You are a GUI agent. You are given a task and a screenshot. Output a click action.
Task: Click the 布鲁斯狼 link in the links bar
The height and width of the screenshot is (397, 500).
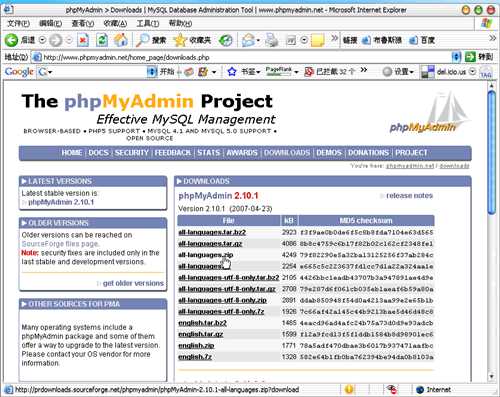(382, 40)
